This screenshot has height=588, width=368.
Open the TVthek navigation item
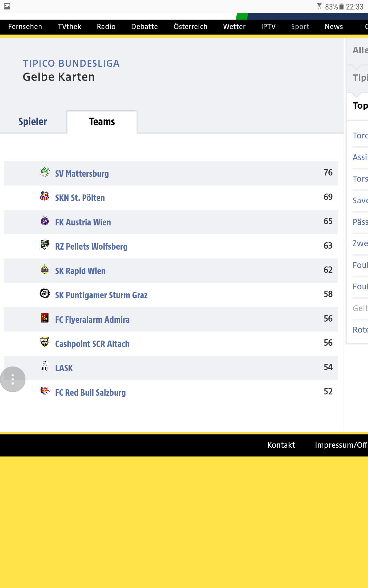(70, 27)
